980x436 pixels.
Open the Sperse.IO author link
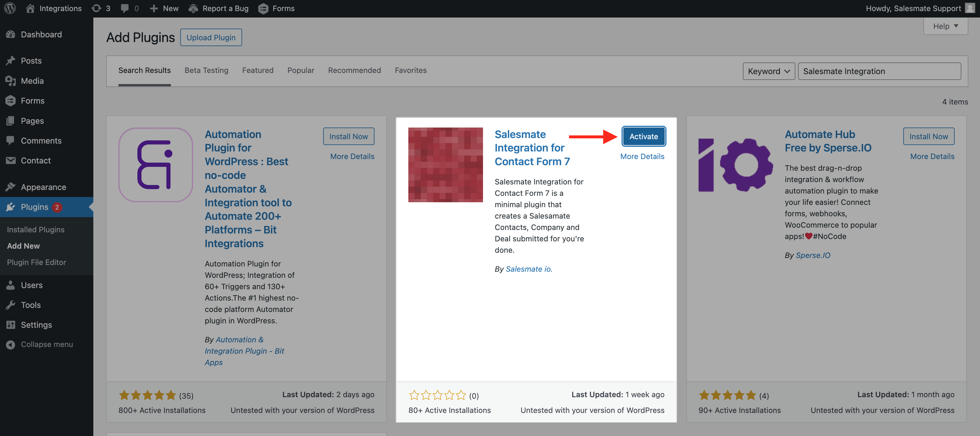pyautogui.click(x=813, y=255)
